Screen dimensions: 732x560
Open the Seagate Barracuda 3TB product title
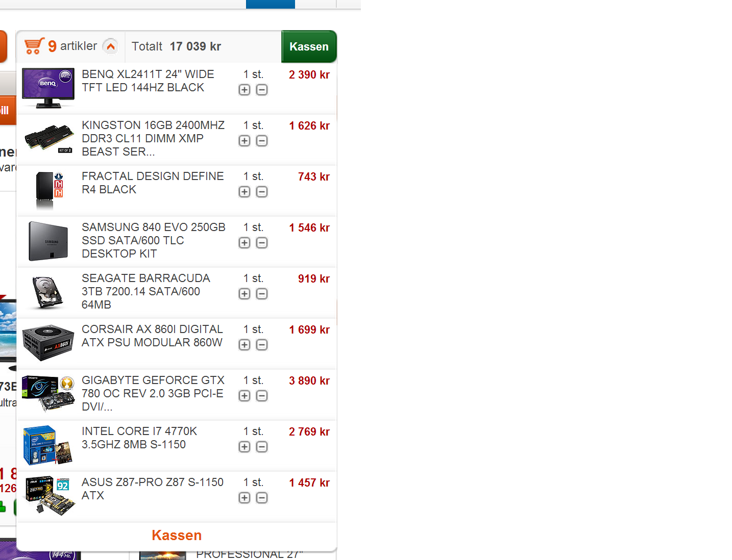click(x=146, y=292)
